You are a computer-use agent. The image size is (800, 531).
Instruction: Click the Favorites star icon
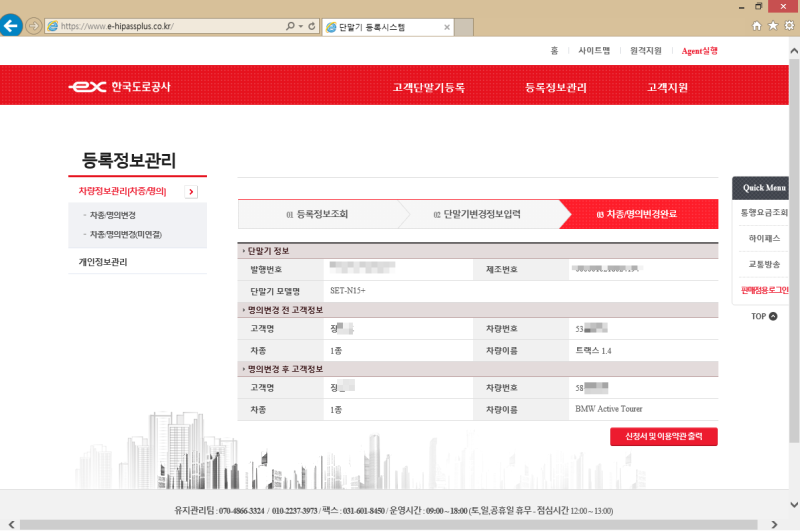tap(773, 26)
